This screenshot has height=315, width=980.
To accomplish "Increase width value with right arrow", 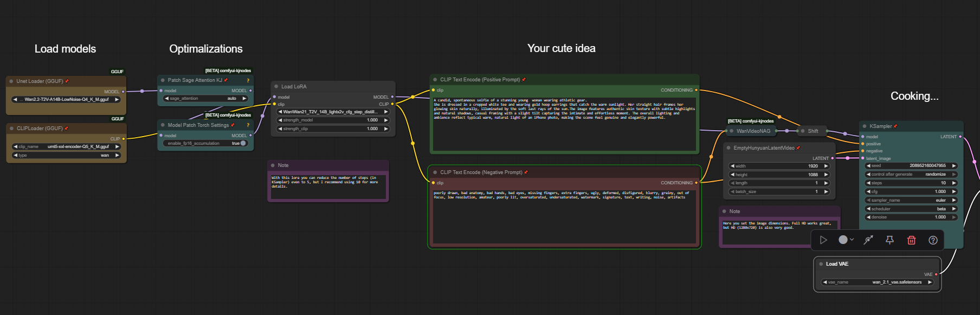I will pos(826,166).
